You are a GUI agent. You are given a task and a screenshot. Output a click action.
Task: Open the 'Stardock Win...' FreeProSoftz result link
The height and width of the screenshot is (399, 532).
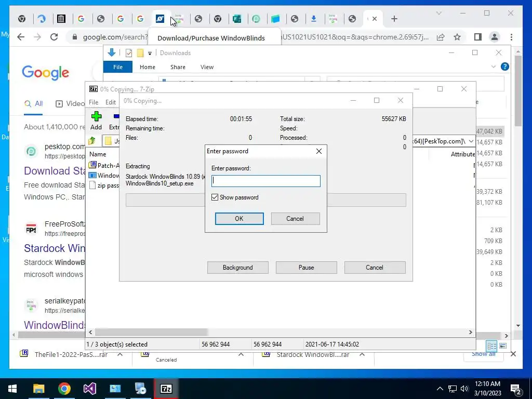(54, 248)
